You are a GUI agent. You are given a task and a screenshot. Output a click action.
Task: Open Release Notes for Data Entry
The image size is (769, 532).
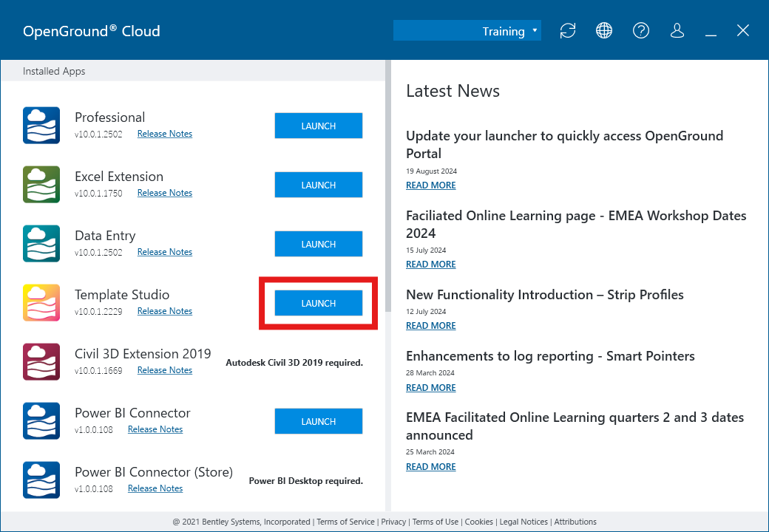point(165,252)
